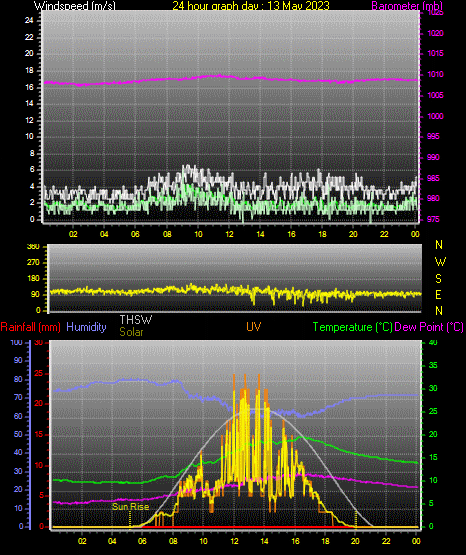Click the '06' hour label under wind graph
Screen dimensions: 466x555
coord(135,234)
